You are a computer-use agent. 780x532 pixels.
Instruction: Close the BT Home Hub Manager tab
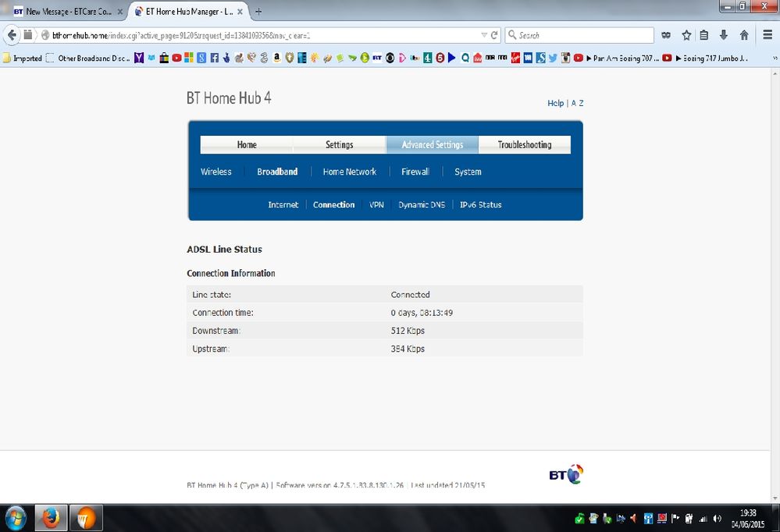tap(240, 12)
